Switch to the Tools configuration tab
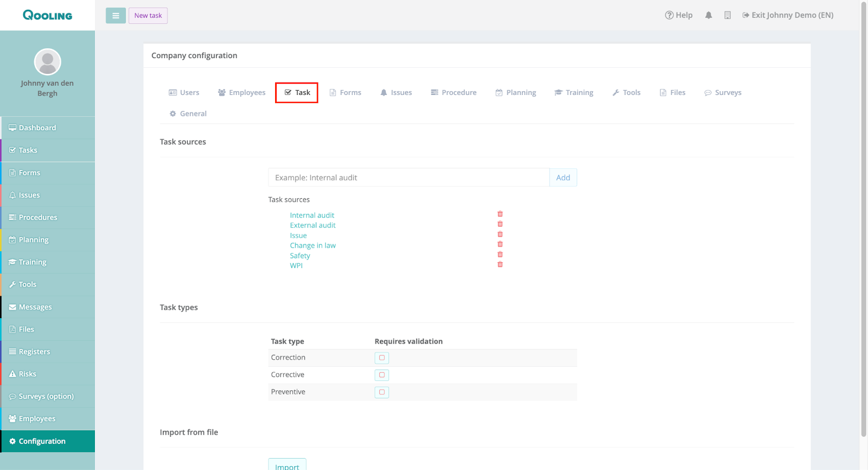Viewport: 868px width, 470px height. tap(627, 93)
